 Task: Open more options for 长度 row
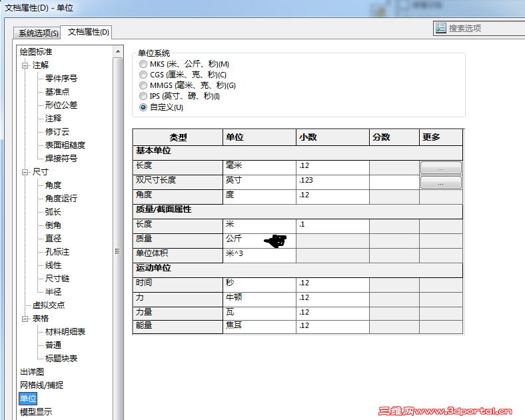(440, 168)
